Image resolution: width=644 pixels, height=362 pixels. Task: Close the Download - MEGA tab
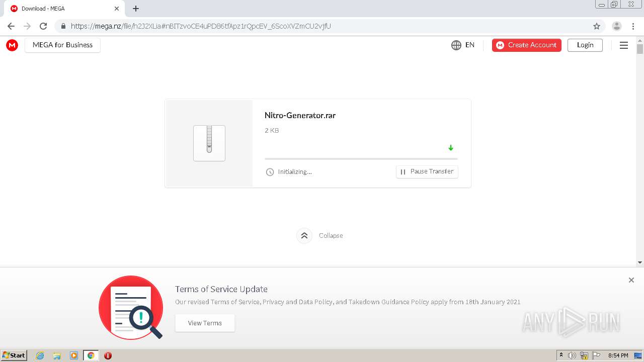pyautogui.click(x=117, y=9)
